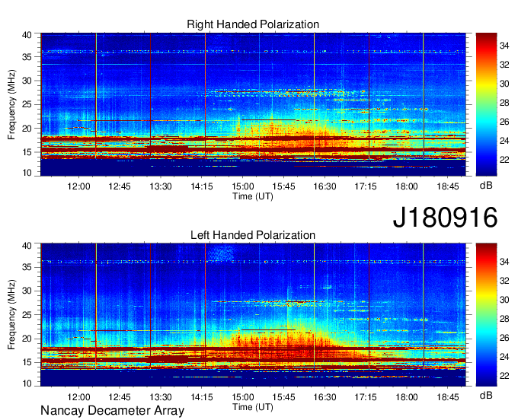Click the "Right Handed Polarization" plot title
This screenshot has height=420, width=518.
253,24
